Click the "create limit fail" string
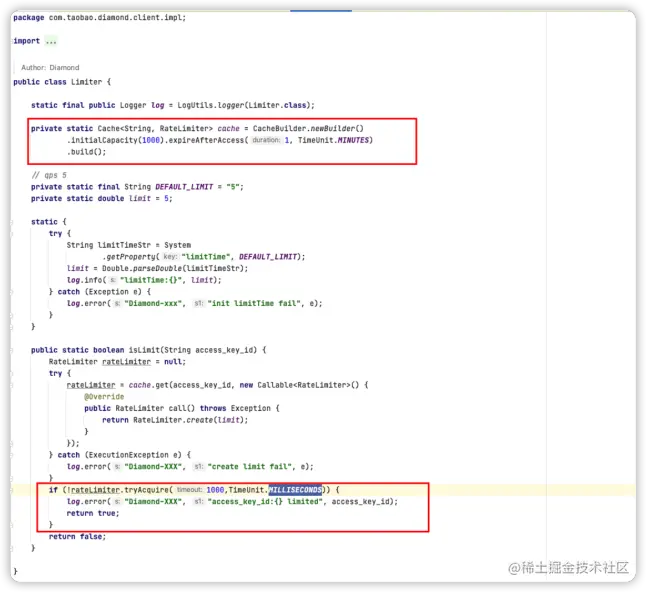The image size is (646, 592). 250,467
